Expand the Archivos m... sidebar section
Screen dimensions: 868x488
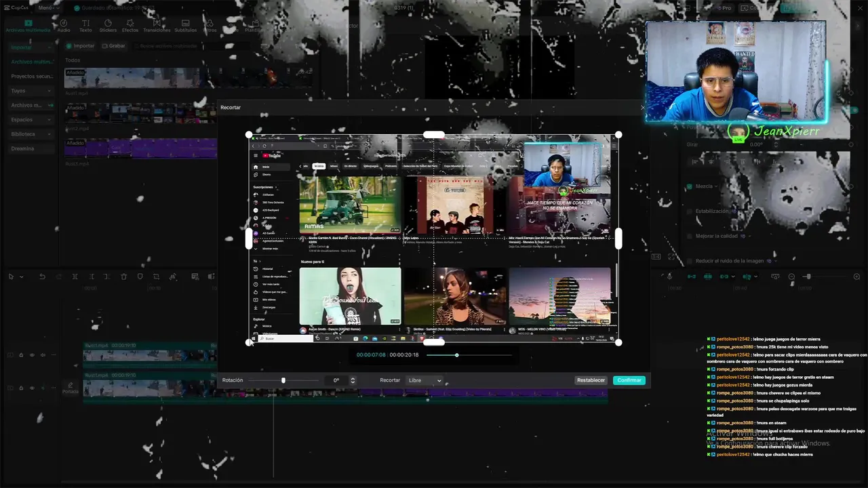tap(31, 105)
